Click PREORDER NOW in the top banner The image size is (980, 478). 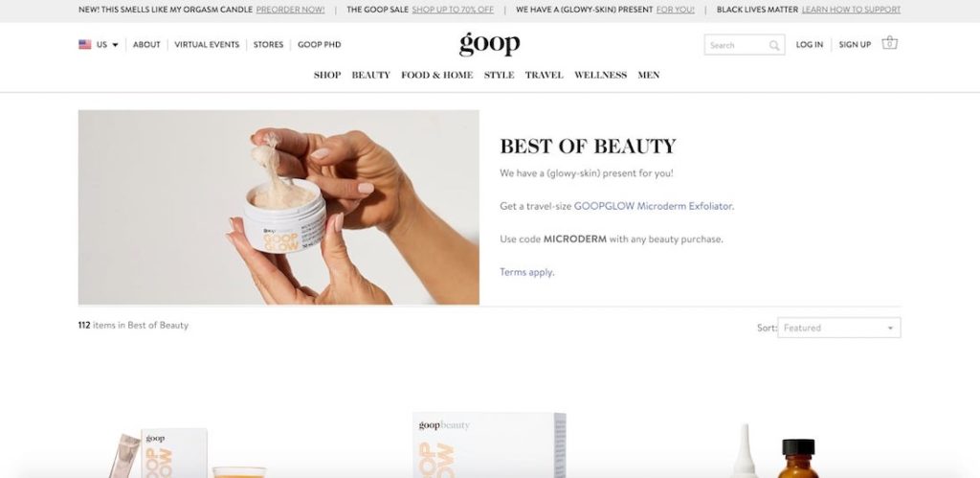tap(290, 10)
